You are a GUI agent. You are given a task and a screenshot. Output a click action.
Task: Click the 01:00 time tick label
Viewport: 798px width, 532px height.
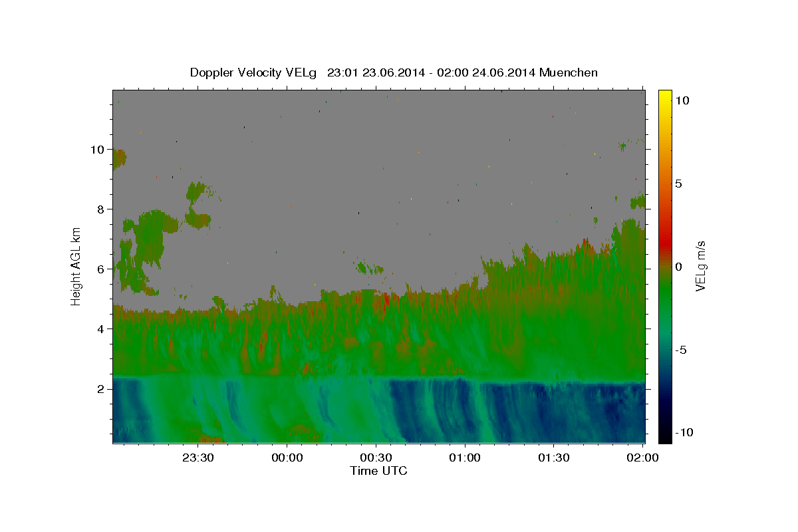pos(465,458)
